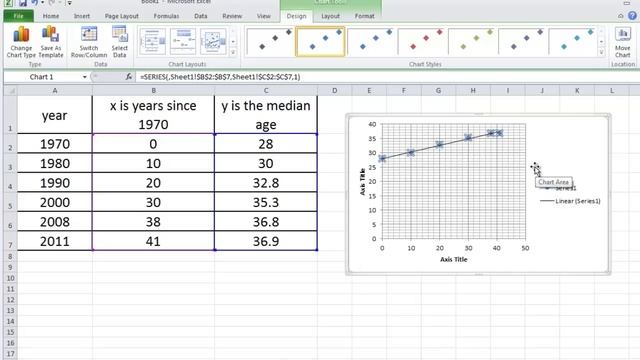
Task: Click the vertical Axis Title in chart
Action: point(362,181)
